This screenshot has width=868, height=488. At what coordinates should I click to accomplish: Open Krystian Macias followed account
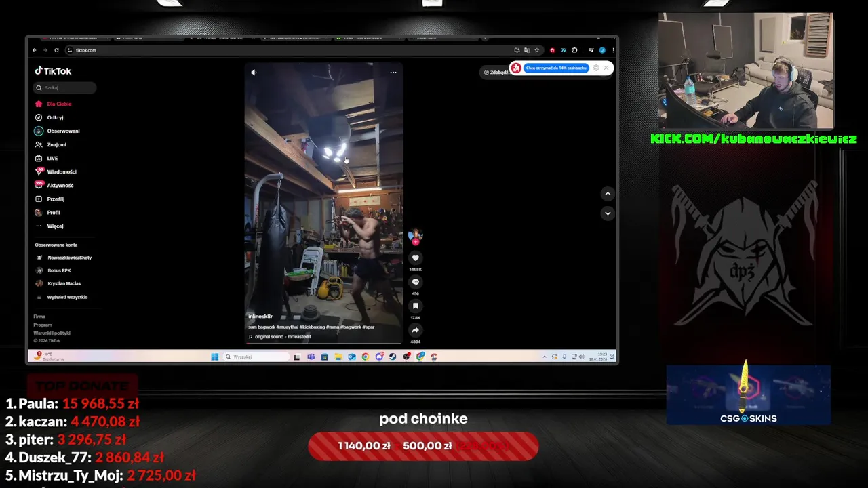coord(58,283)
